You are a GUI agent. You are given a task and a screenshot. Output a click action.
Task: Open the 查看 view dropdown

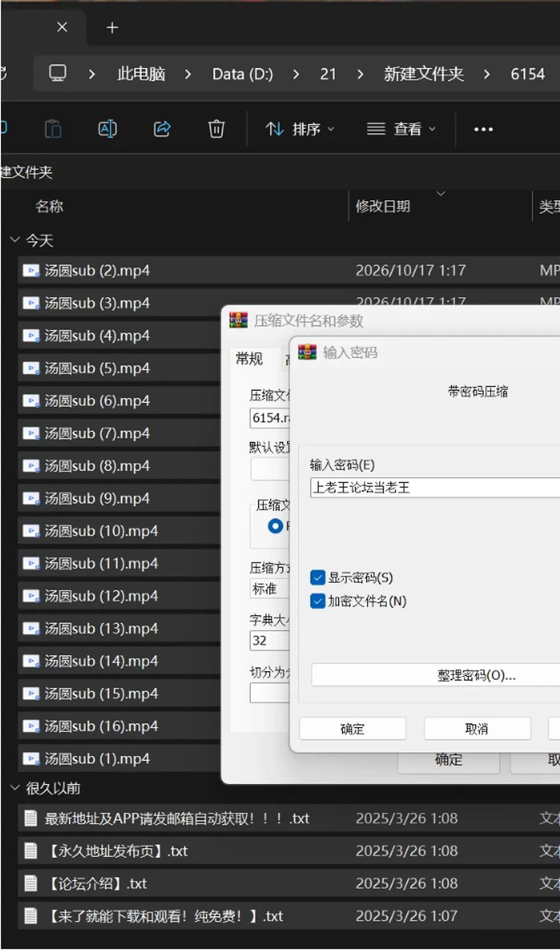401,129
